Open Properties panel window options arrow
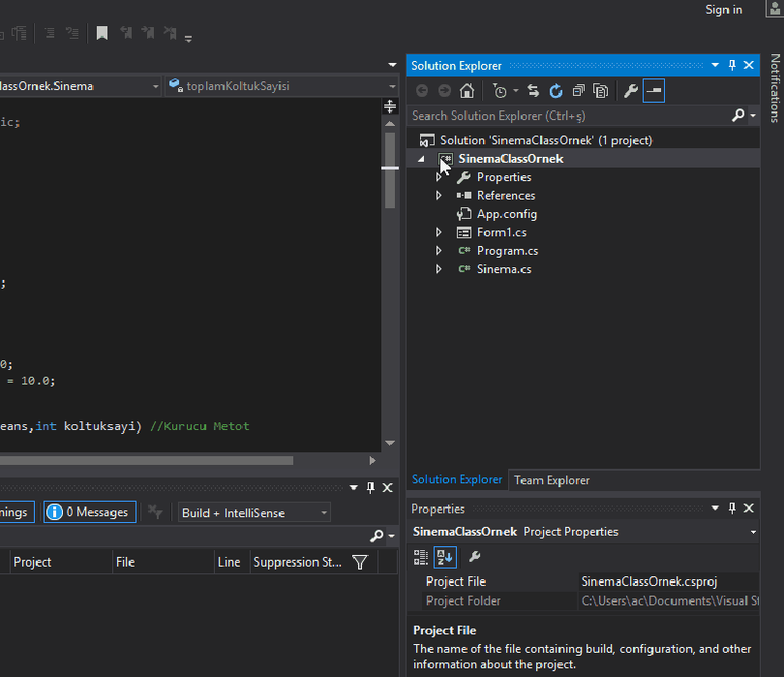This screenshot has height=677, width=784. pos(715,508)
